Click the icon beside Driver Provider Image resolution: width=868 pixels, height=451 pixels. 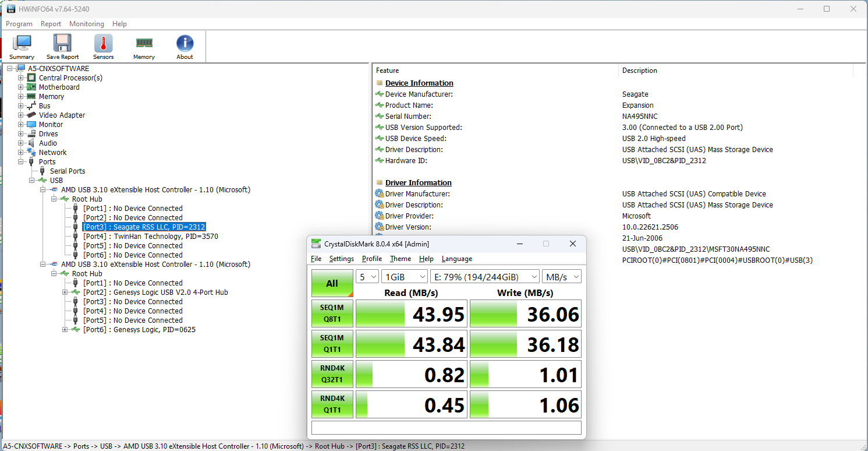coord(380,216)
